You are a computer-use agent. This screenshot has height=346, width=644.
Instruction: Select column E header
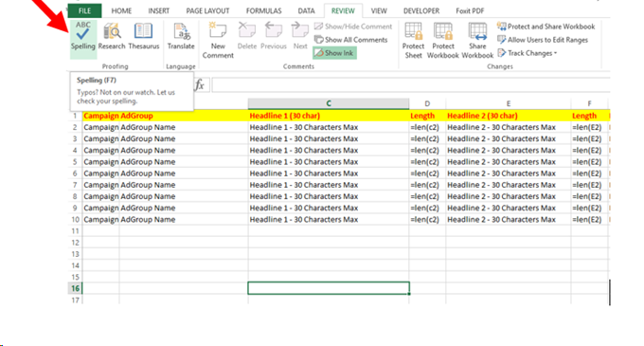click(x=508, y=103)
